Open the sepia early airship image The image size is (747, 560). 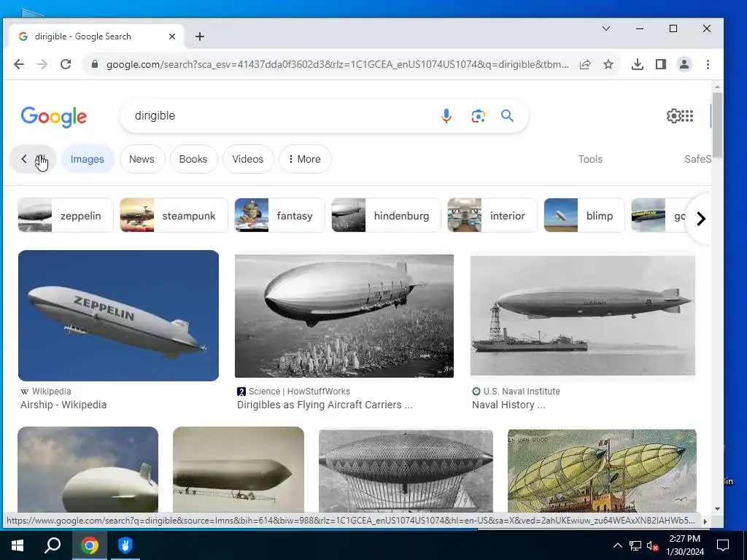[239, 470]
